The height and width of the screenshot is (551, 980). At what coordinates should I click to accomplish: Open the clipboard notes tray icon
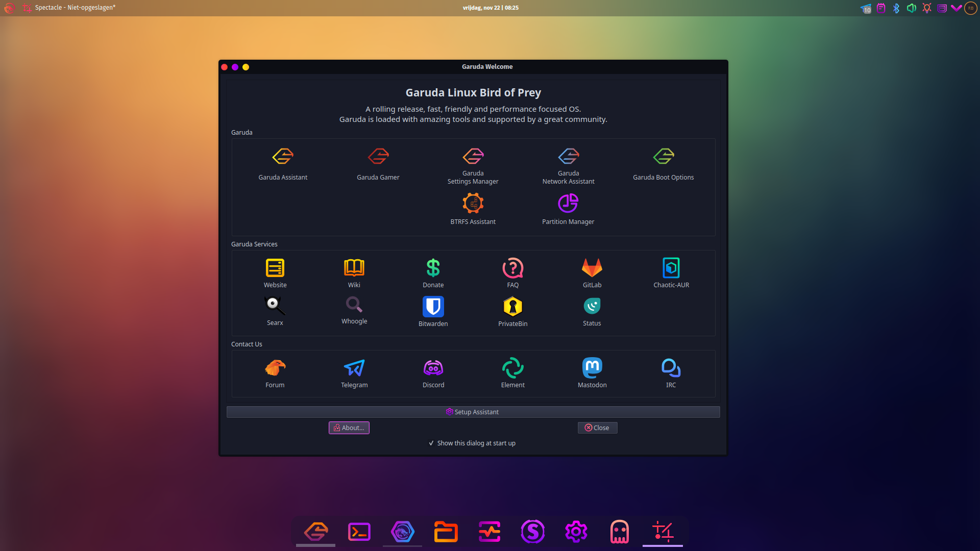pyautogui.click(x=881, y=8)
